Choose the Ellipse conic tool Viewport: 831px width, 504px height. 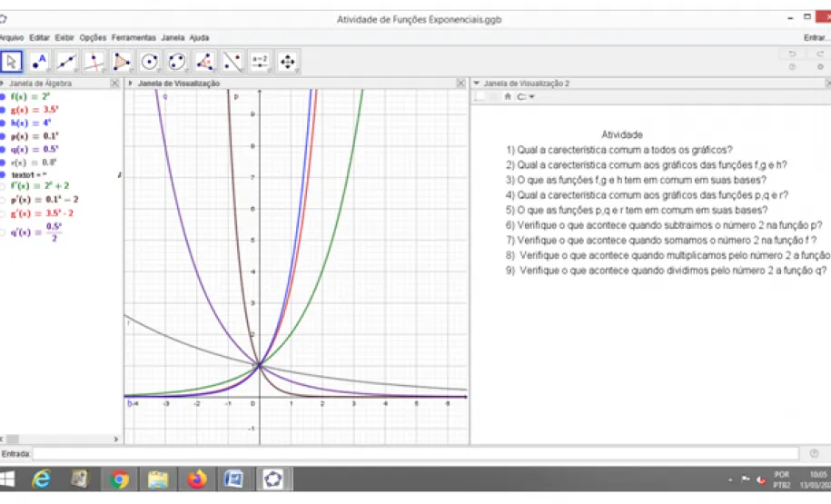[177, 62]
